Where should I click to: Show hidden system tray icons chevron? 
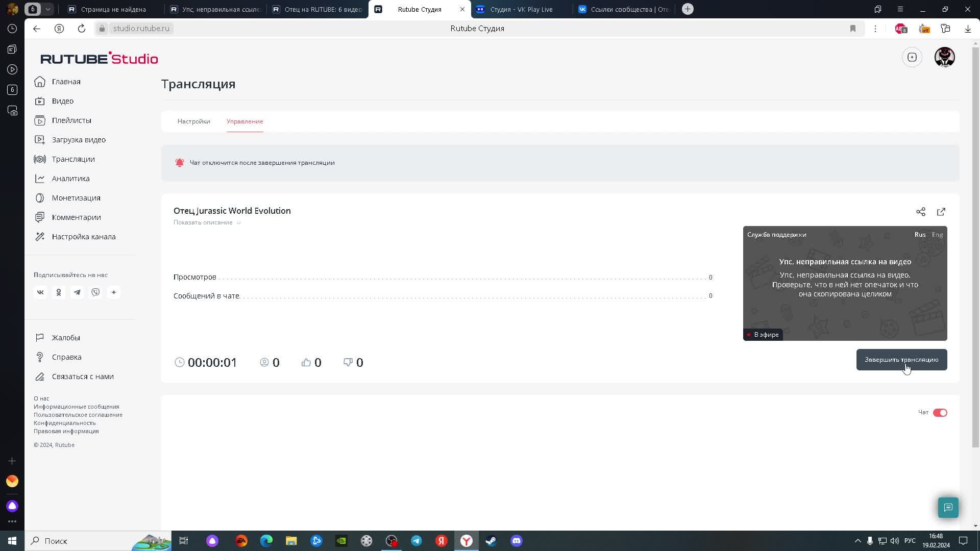857,541
